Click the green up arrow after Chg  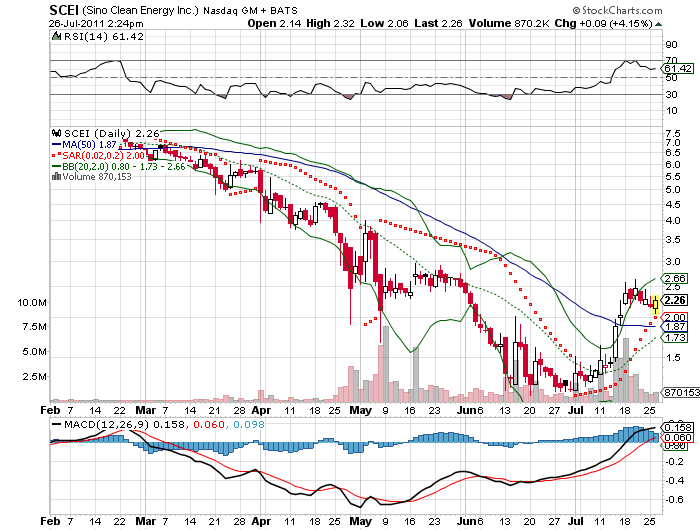point(658,24)
